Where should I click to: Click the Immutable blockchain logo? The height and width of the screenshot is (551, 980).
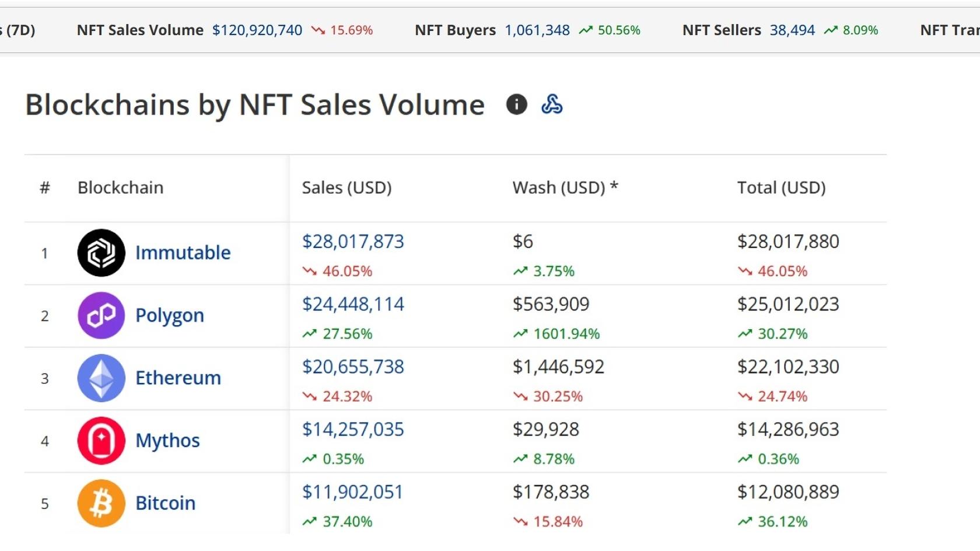101,253
